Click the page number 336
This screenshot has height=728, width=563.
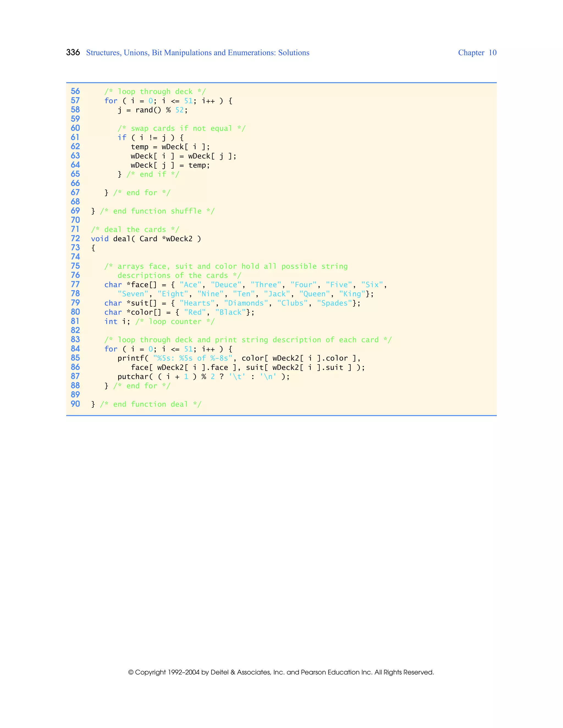73,52
